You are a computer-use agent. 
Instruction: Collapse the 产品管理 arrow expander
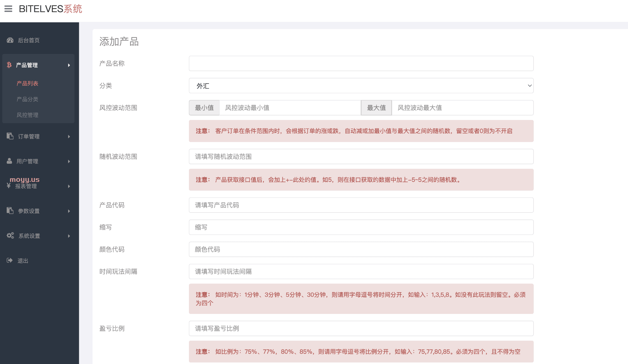point(69,65)
